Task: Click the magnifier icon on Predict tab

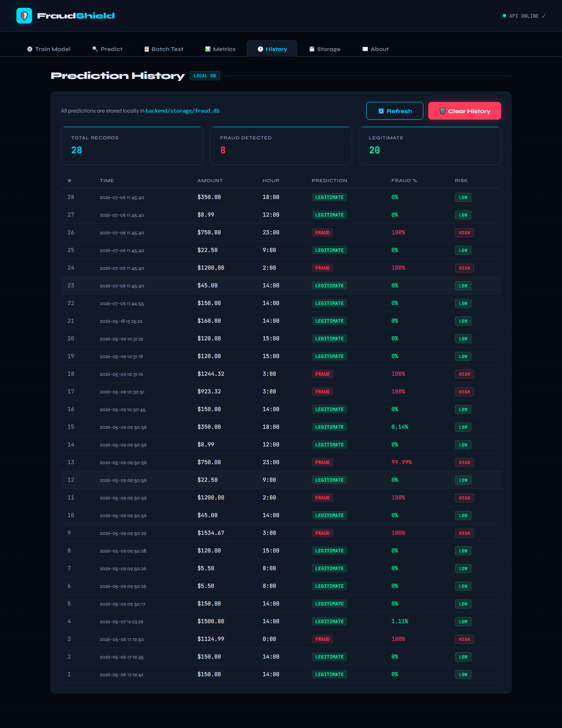Action: [x=95, y=49]
